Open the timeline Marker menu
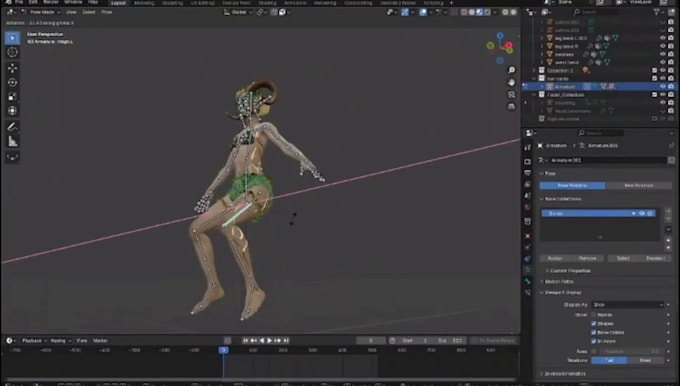 (100, 340)
